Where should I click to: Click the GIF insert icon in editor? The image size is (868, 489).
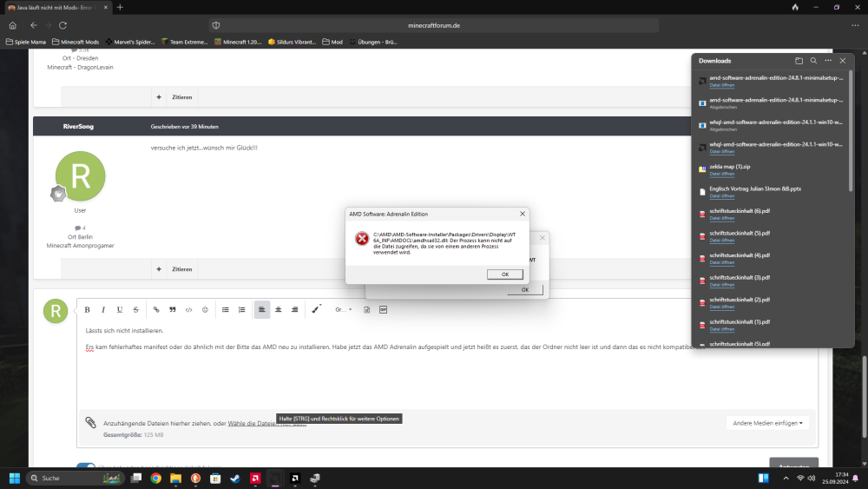(383, 309)
